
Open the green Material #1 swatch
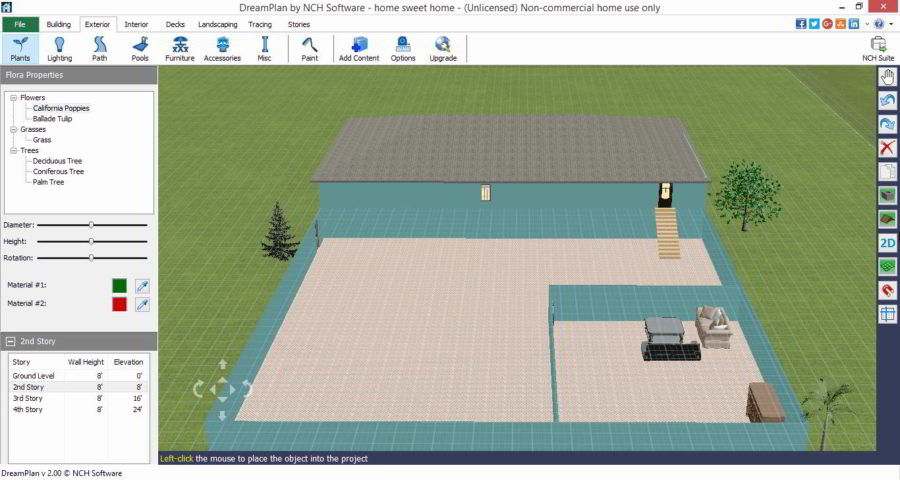(119, 285)
